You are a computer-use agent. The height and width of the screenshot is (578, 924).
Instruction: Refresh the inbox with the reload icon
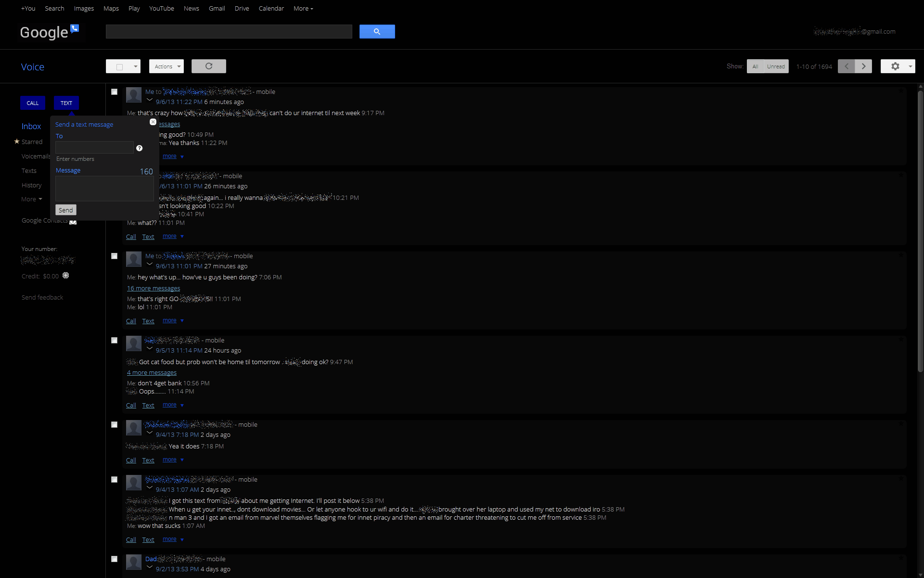point(209,66)
